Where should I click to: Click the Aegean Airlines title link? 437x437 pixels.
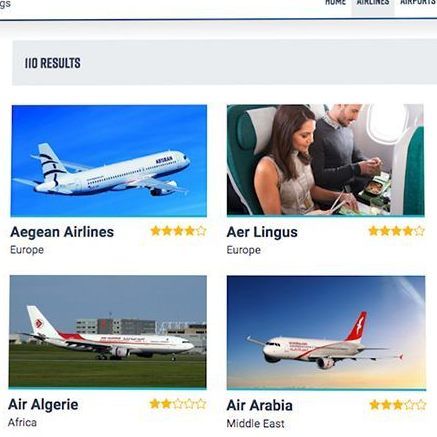[x=62, y=232]
